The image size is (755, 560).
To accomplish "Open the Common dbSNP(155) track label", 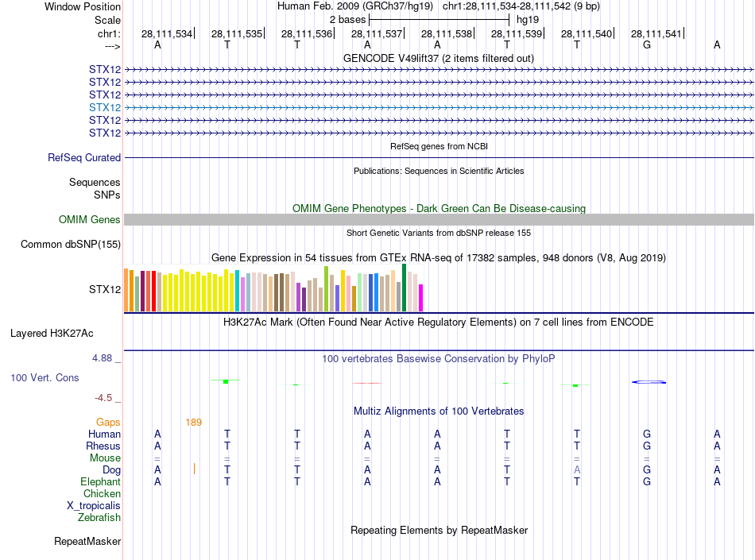I will (71, 245).
